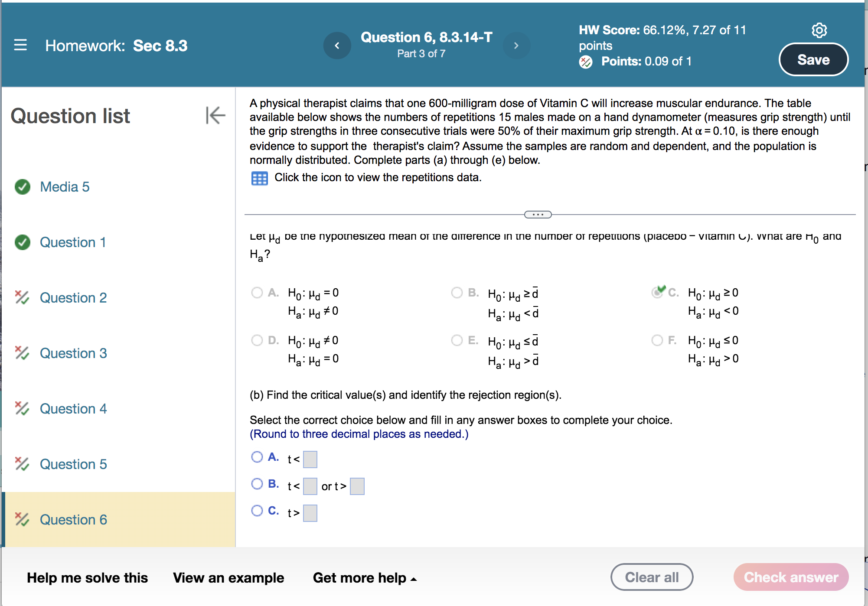Switch to Question 1 in the sidebar
Screen dimensions: 868x606
click(72, 242)
